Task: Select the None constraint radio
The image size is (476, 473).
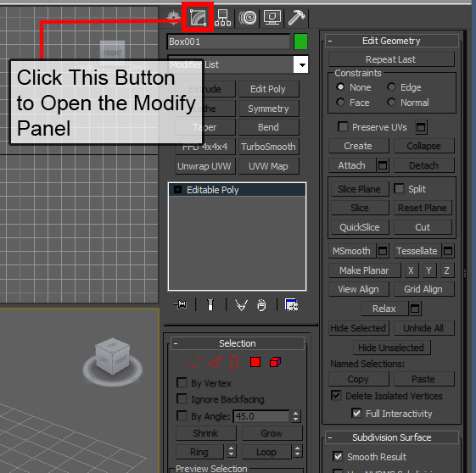Action: tap(340, 87)
